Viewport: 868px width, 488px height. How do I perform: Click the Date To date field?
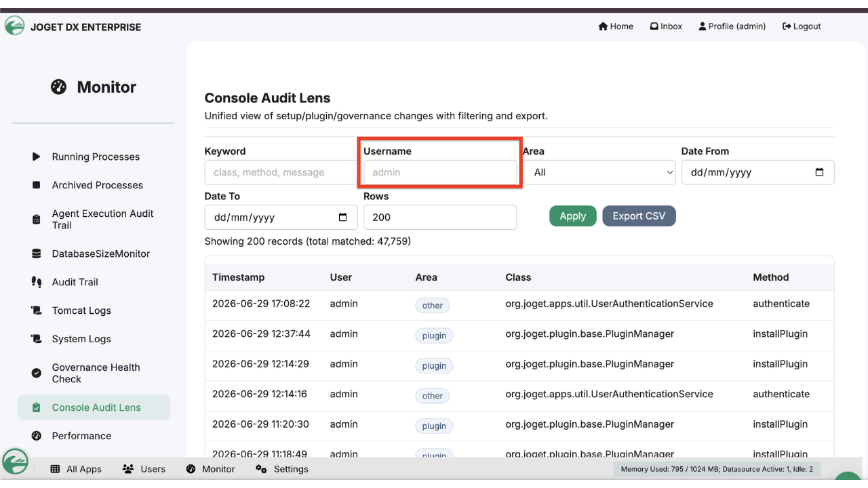click(x=281, y=218)
